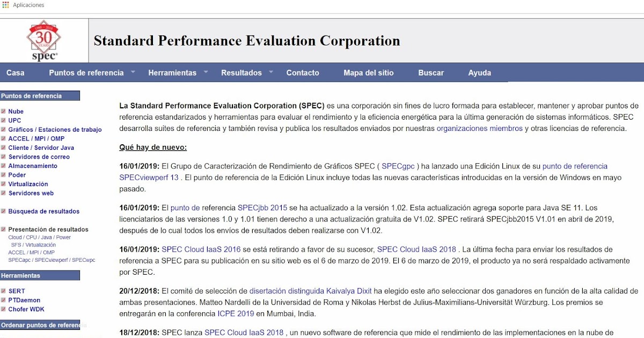Click bullet icon beside Poder
The width and height of the screenshot is (644, 338).
[x=3, y=175]
